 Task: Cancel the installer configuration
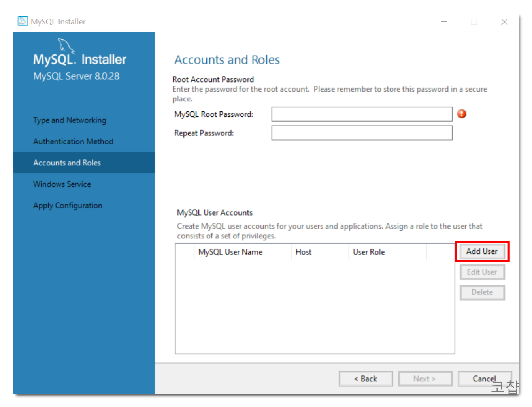pyautogui.click(x=485, y=379)
